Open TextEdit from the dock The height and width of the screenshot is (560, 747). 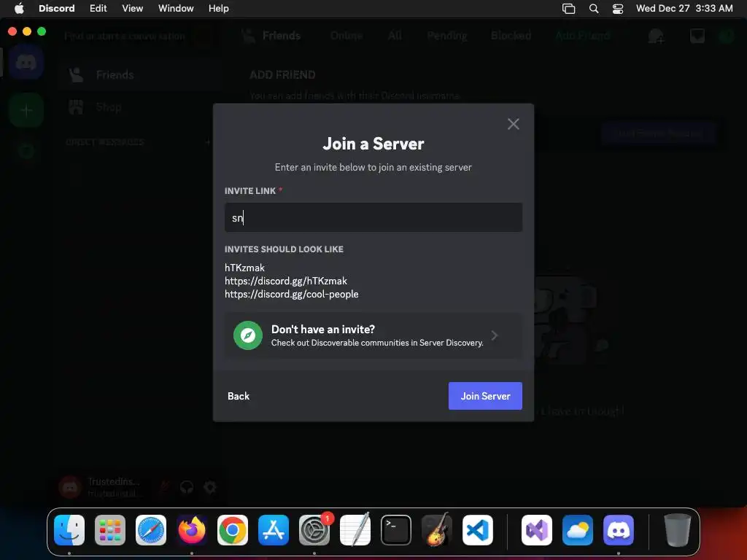tap(355, 530)
